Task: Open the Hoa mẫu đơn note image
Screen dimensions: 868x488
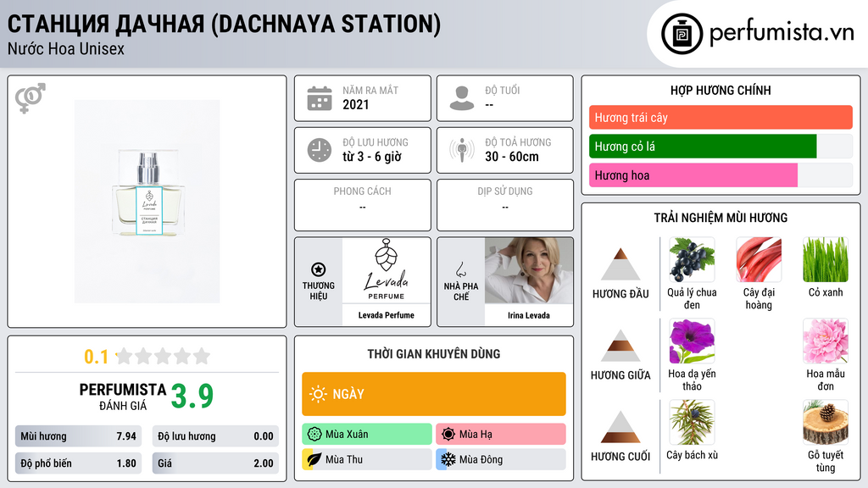Action: 826,341
